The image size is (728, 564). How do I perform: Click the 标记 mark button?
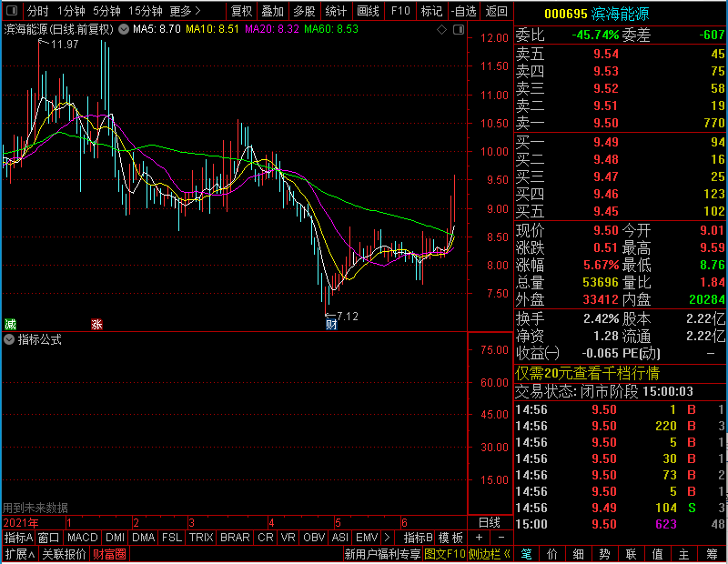pyautogui.click(x=431, y=11)
